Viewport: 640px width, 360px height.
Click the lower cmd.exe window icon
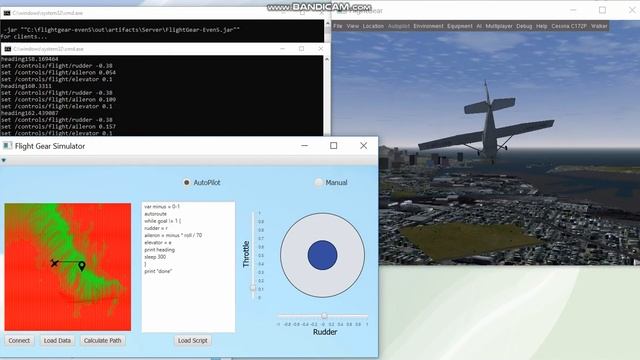(x=7, y=49)
